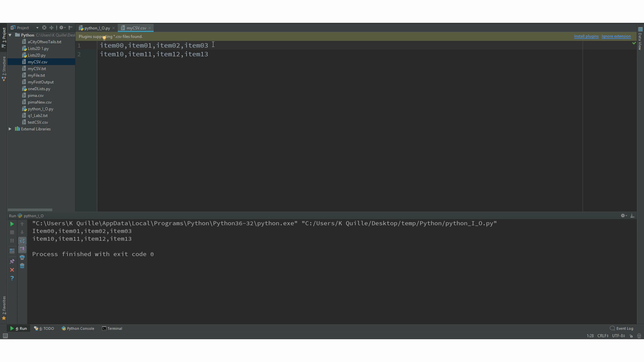
Task: Toggle the Z: Structure side tool button
Action: 4,68
